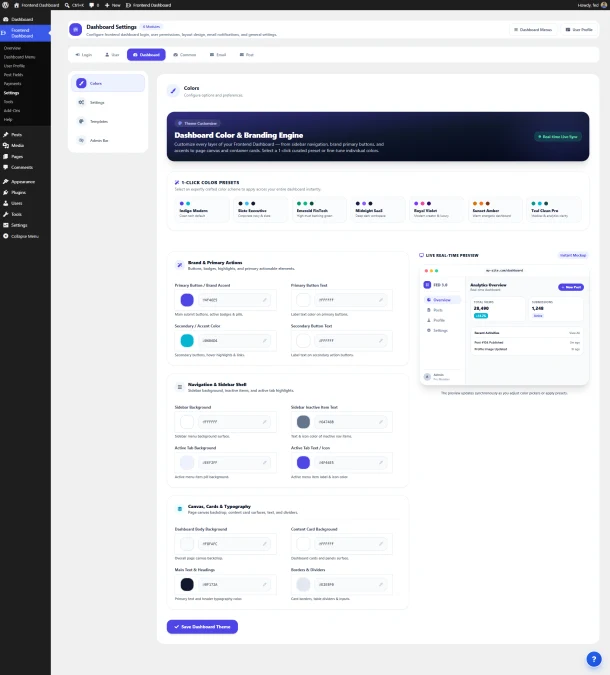Switch to the Post settings tab
The image size is (610, 675).
[247, 55]
